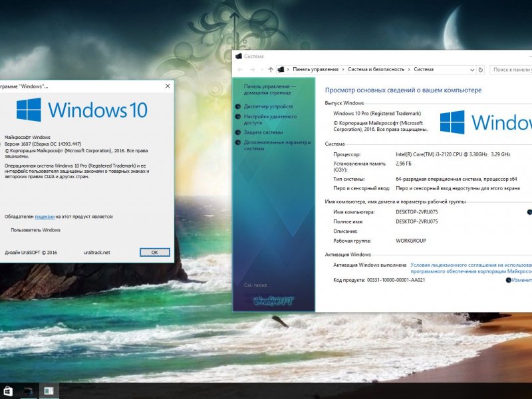The width and height of the screenshot is (532, 399).
Task: Click Версия 1607 line in About Windows
Action: (x=43, y=144)
